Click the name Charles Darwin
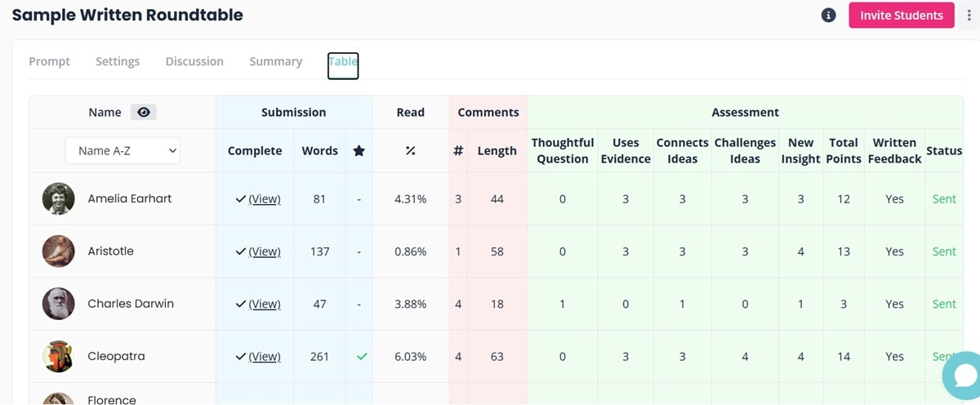Image resolution: width=980 pixels, height=405 pixels. (x=131, y=304)
